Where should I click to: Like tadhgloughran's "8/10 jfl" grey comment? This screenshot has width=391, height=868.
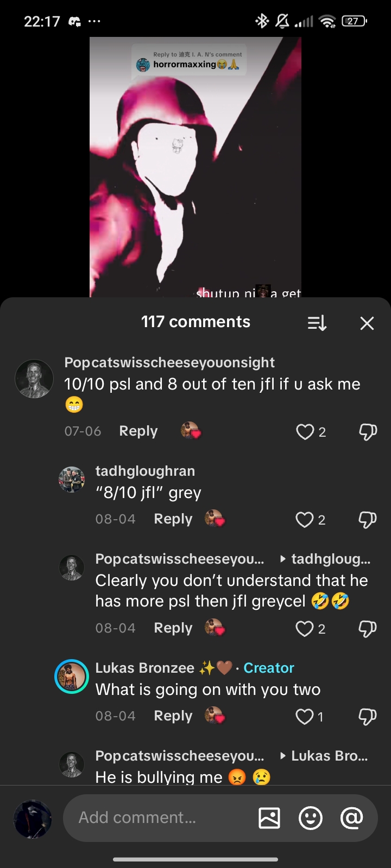tap(304, 520)
